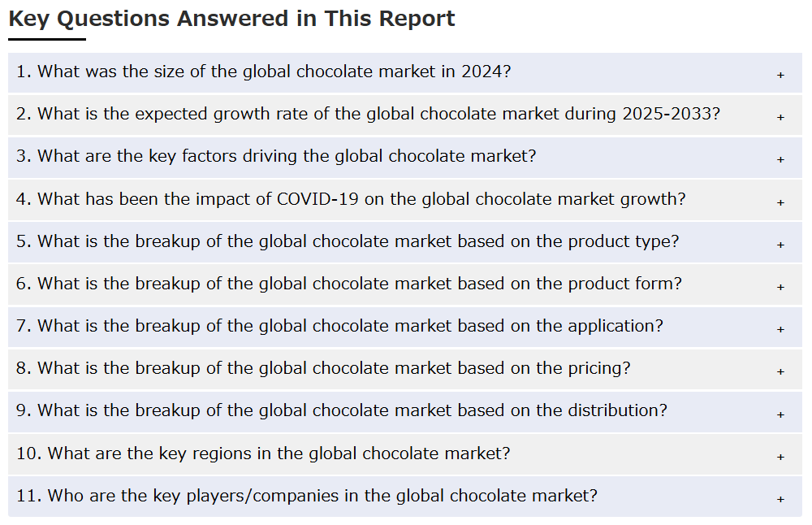Expand the COVID-19 impact question text
Screen dimensions: 812x525
tap(351, 200)
